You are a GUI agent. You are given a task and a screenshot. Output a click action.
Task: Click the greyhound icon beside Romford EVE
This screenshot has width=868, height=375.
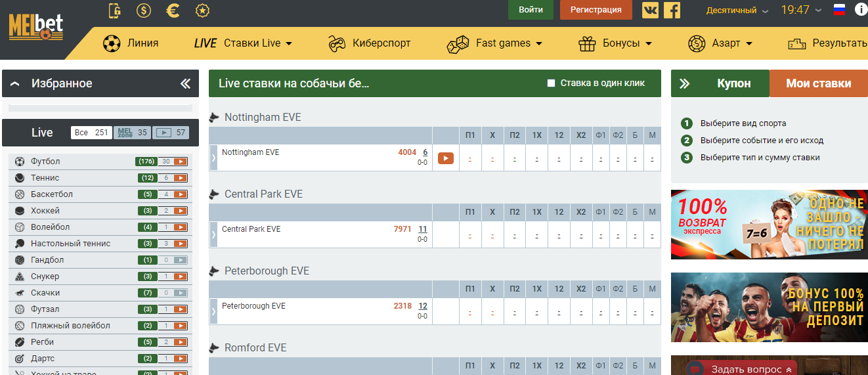click(214, 348)
